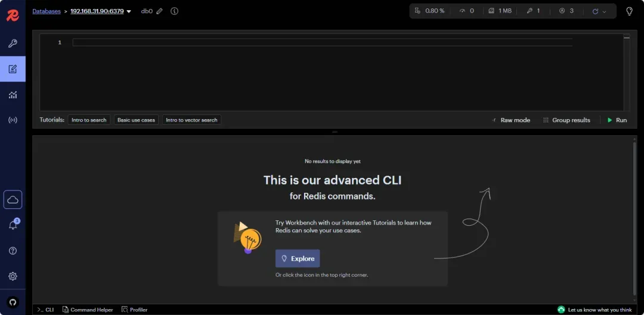Open the auto-refresh dropdown chevron

(604, 12)
